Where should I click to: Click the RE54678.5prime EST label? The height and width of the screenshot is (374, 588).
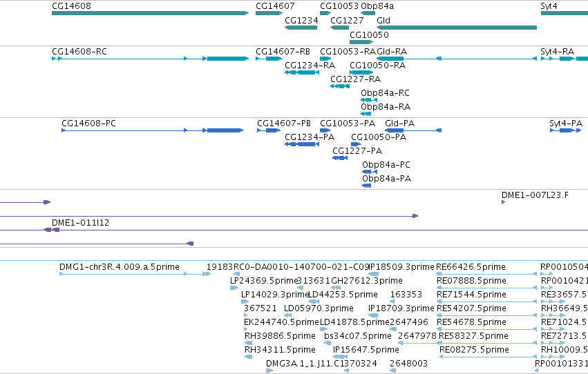point(471,322)
